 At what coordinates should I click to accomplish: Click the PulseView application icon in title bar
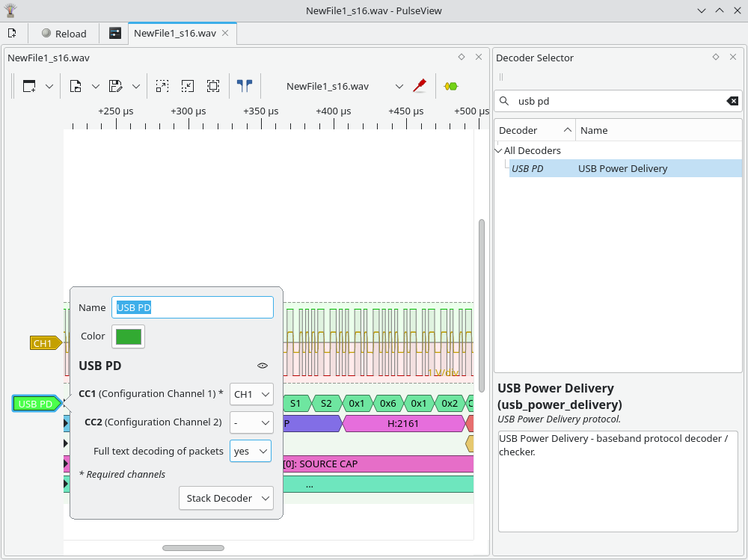coord(10,10)
